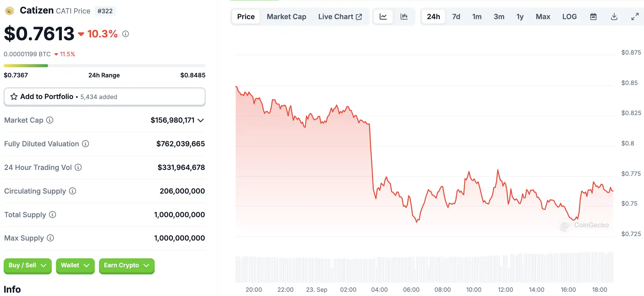
Task: Expand chart to fullscreen
Action: click(635, 17)
